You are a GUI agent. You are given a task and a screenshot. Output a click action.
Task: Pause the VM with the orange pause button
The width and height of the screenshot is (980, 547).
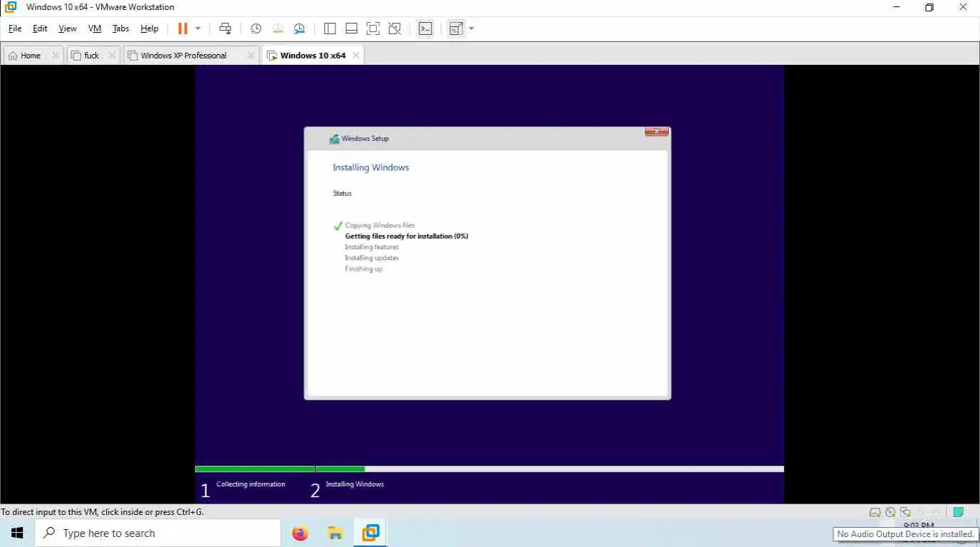pyautogui.click(x=182, y=28)
